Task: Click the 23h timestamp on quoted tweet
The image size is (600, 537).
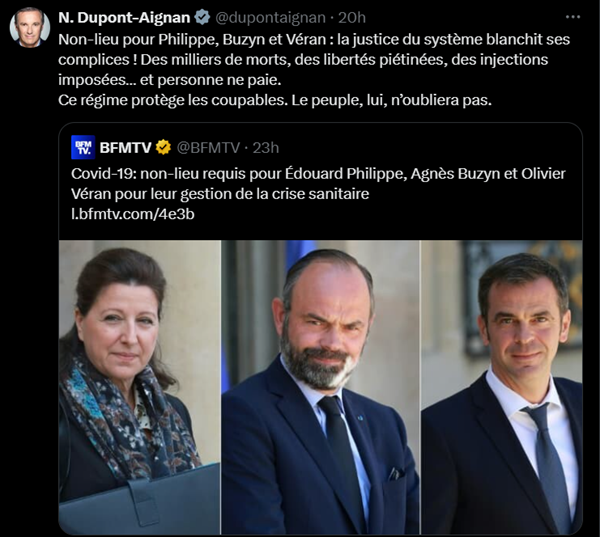Action: 266,148
